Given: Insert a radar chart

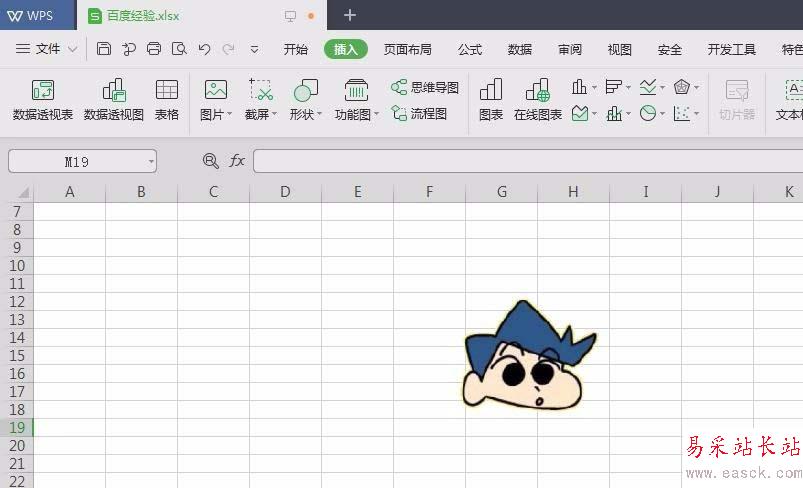Looking at the screenshot, I should (x=682, y=87).
